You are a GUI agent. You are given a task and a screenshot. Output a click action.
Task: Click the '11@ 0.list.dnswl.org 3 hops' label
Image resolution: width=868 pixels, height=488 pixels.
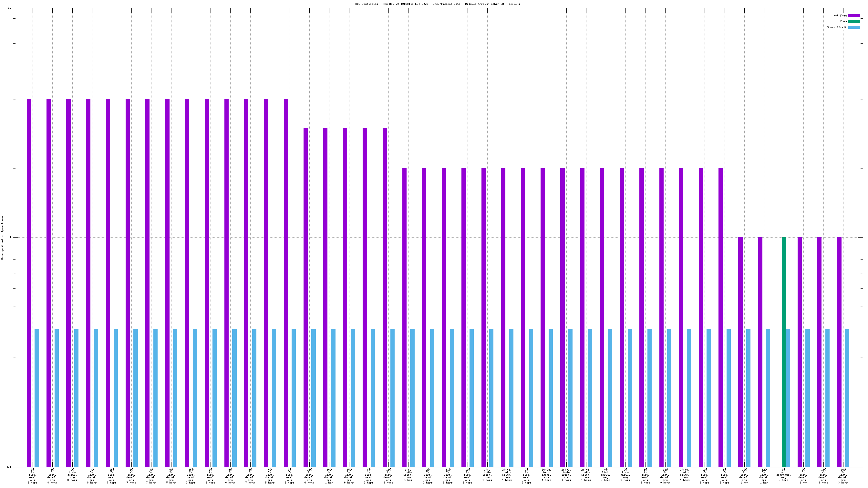pyautogui.click(x=388, y=475)
